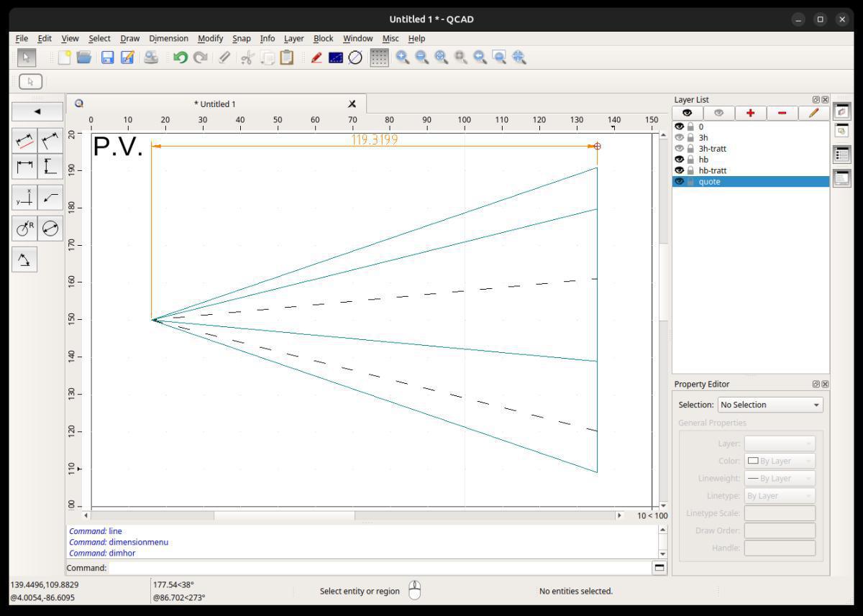Show the hidden 3h layer
Viewport: 863px width, 616px height.
679,137
